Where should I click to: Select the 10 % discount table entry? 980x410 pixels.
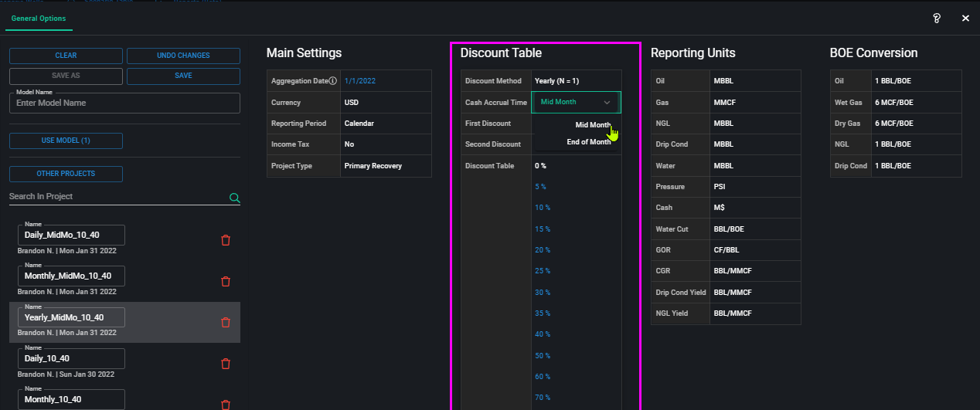click(543, 208)
